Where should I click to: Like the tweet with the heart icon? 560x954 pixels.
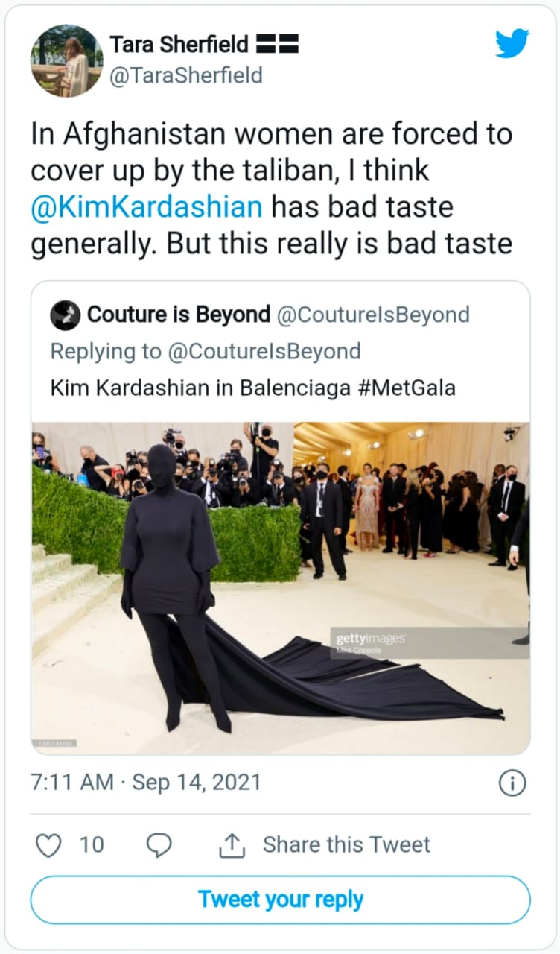[49, 844]
